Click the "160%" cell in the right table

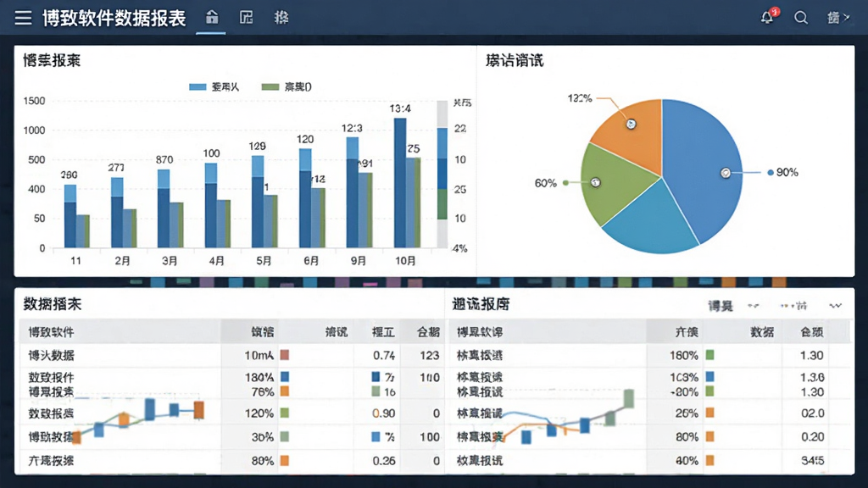pyautogui.click(x=684, y=355)
